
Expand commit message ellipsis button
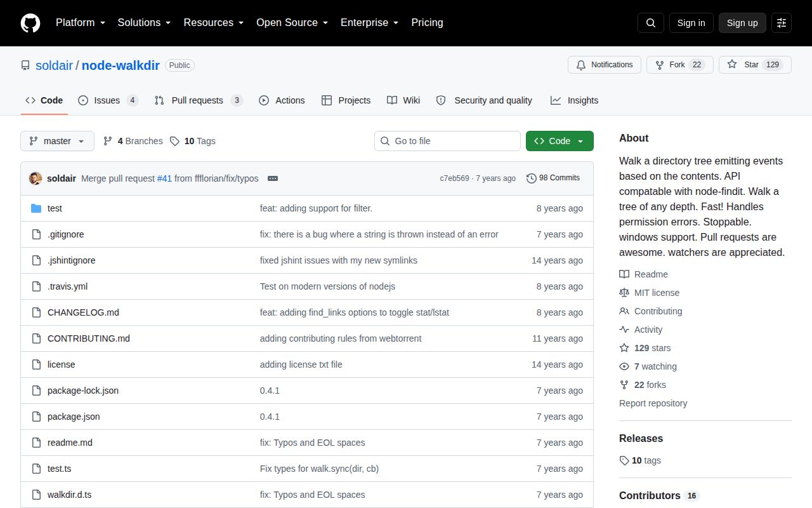click(273, 178)
